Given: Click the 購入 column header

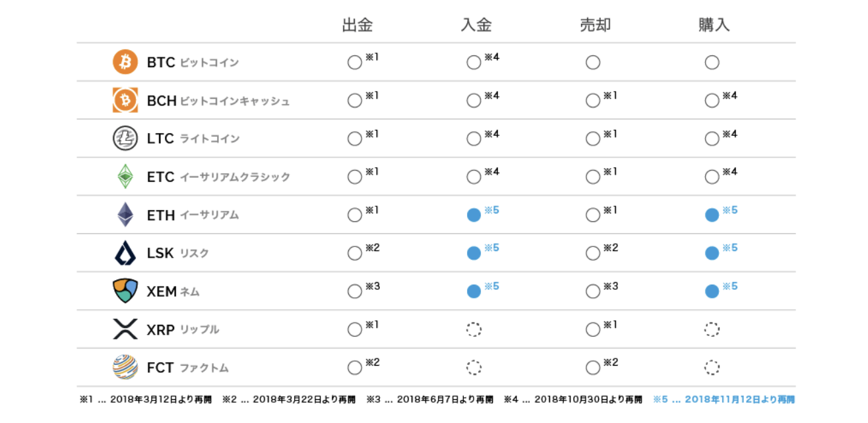Looking at the screenshot, I should pos(714,25).
